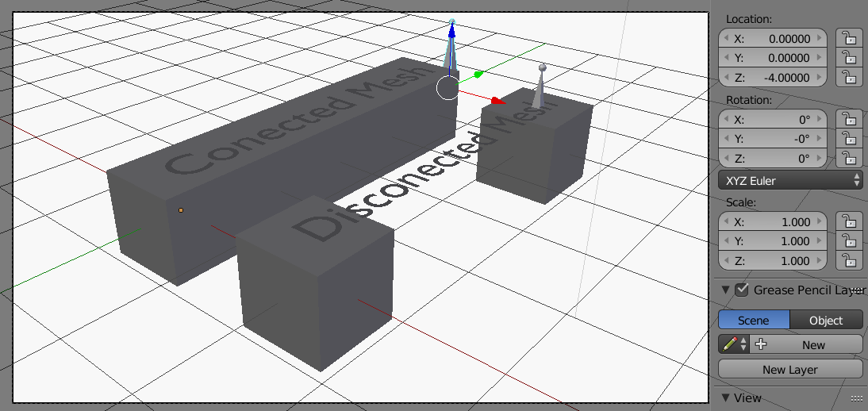
Task: Click the Rotation Z value 0°
Action: [805, 159]
